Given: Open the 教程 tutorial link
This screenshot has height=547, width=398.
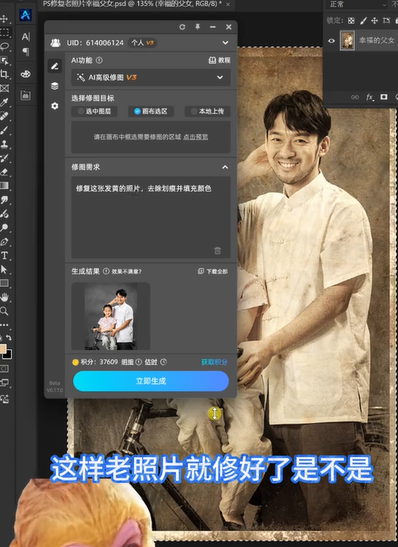Looking at the screenshot, I should [219, 60].
